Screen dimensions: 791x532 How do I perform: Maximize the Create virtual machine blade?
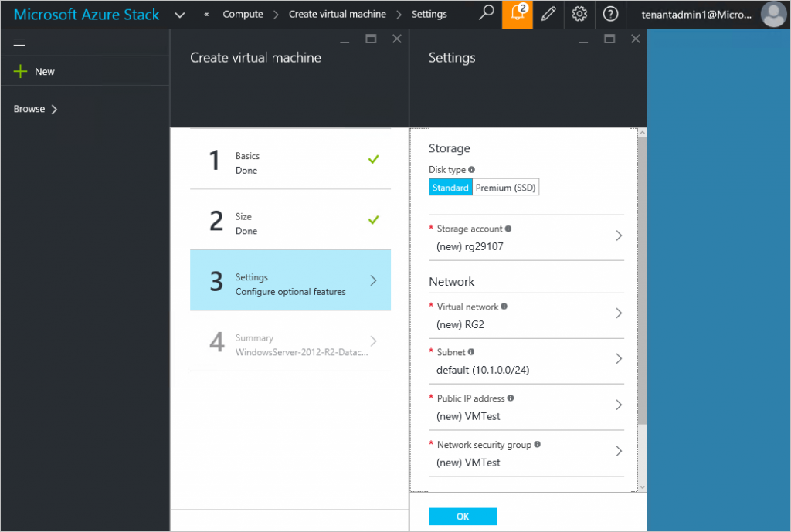click(x=371, y=39)
